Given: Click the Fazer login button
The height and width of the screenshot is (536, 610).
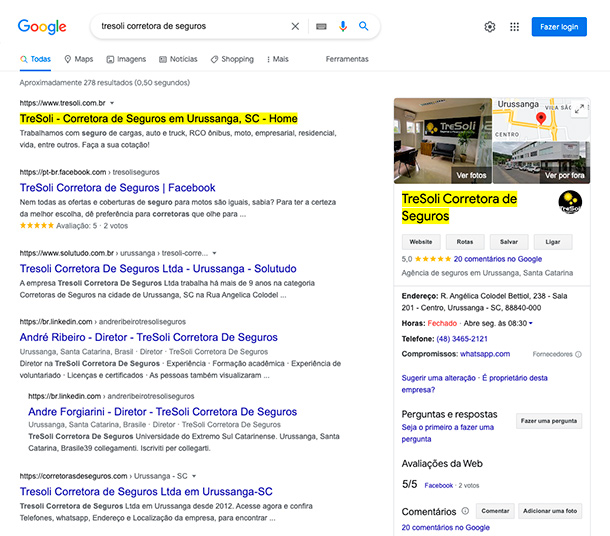Looking at the screenshot, I should point(559,27).
